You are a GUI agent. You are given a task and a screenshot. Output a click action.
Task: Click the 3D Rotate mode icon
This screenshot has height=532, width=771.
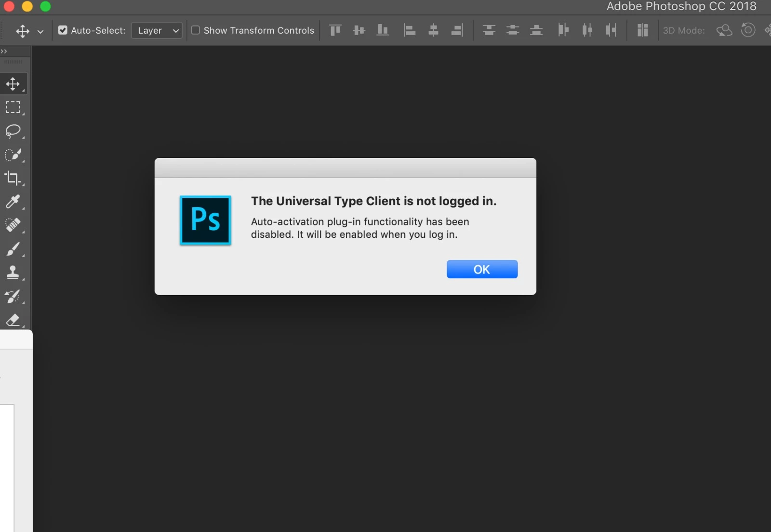point(724,30)
